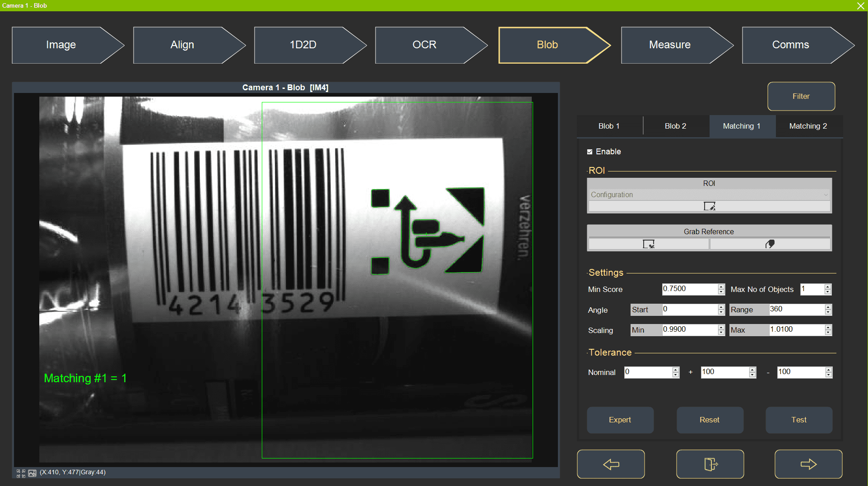Switch to the Blob 2 tab
The height and width of the screenshot is (486, 868).
coord(675,126)
